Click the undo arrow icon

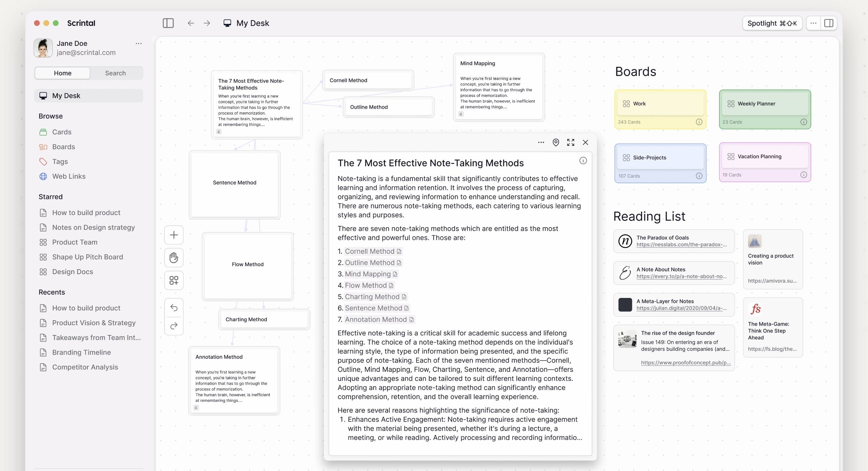click(x=174, y=308)
